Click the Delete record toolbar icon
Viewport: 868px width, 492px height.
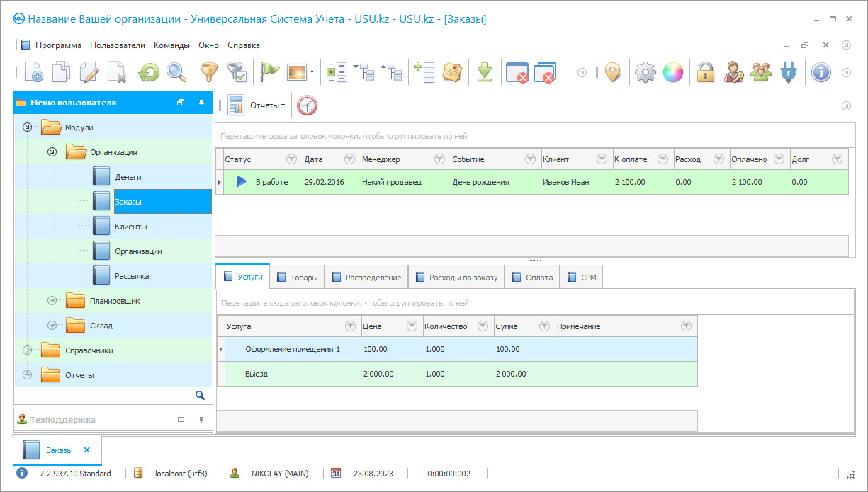(x=117, y=72)
